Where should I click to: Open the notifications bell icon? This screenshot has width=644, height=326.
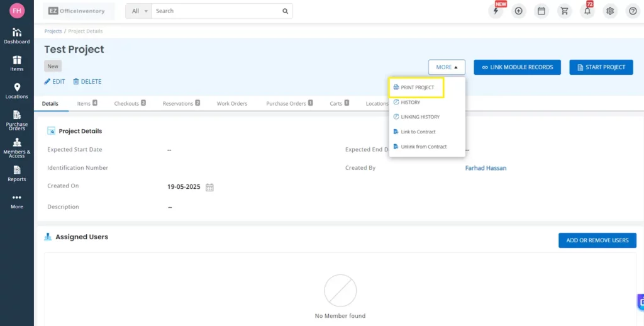coord(587,11)
